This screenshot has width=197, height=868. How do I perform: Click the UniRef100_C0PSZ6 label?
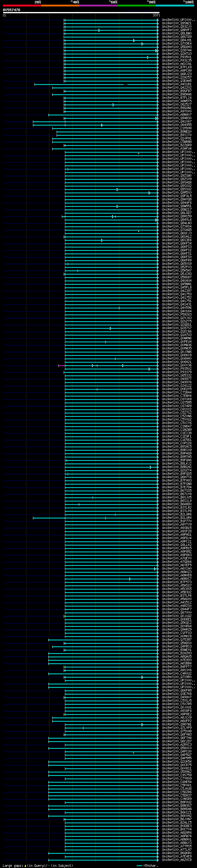(177, 443)
